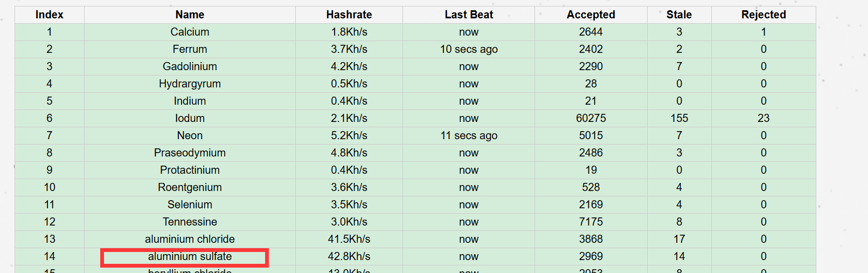Click the highlighted aluminium sulfate name
Screen dimensions: 868x273
190,257
